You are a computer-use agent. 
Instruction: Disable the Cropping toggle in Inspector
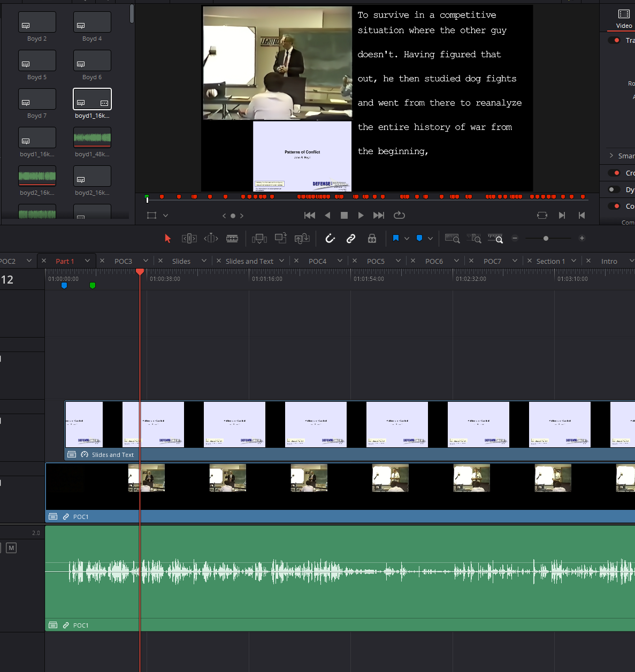pyautogui.click(x=614, y=173)
